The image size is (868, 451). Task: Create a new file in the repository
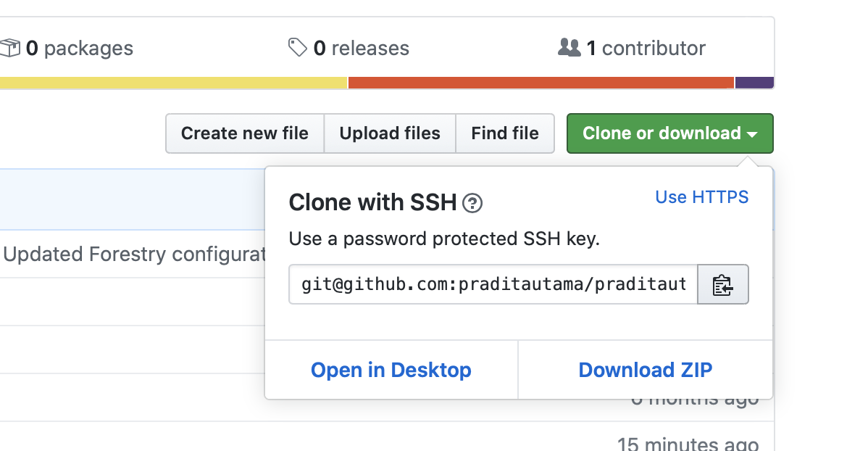(x=245, y=133)
